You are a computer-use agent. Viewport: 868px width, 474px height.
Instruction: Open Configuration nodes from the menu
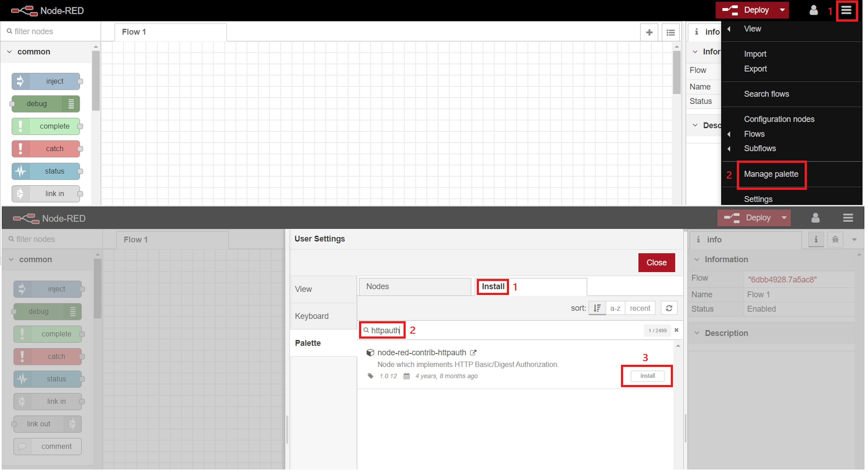[792, 119]
